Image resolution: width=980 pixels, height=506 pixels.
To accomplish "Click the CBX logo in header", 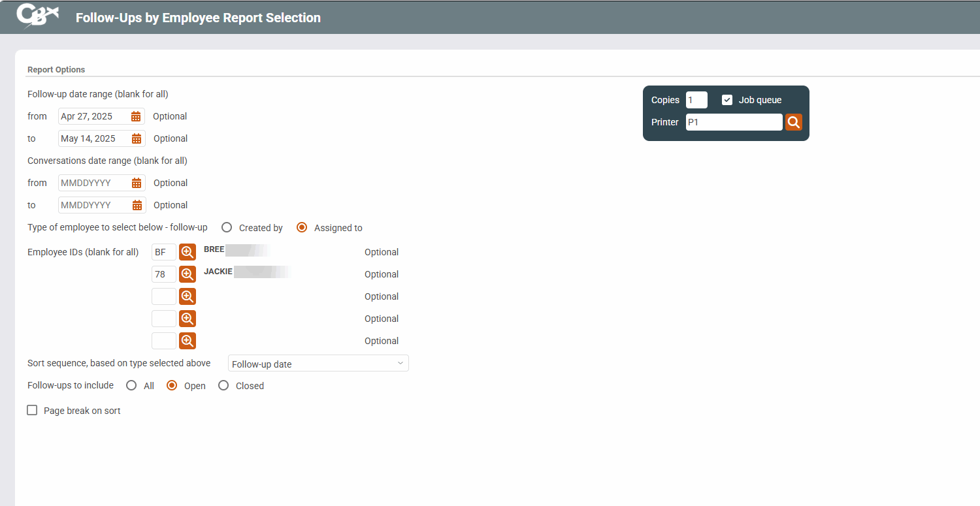I will (38, 16).
